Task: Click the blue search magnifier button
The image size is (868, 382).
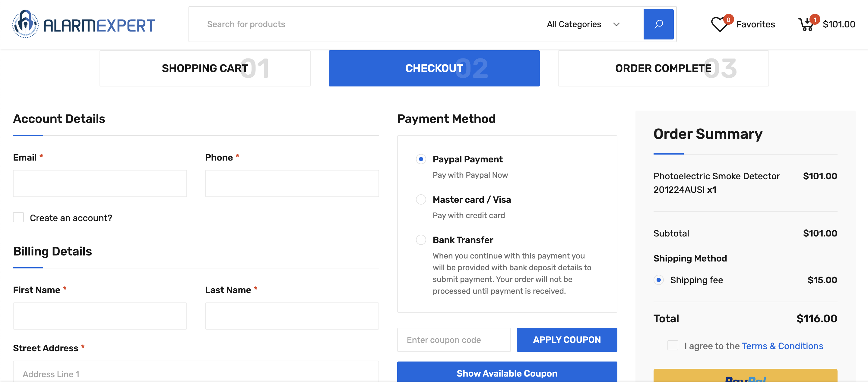Action: coord(658,24)
